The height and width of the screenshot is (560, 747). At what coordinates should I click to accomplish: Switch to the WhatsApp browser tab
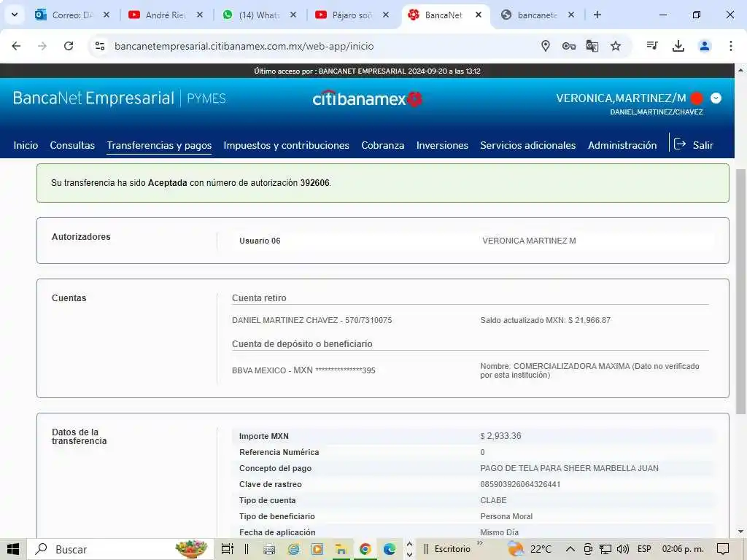[259, 15]
